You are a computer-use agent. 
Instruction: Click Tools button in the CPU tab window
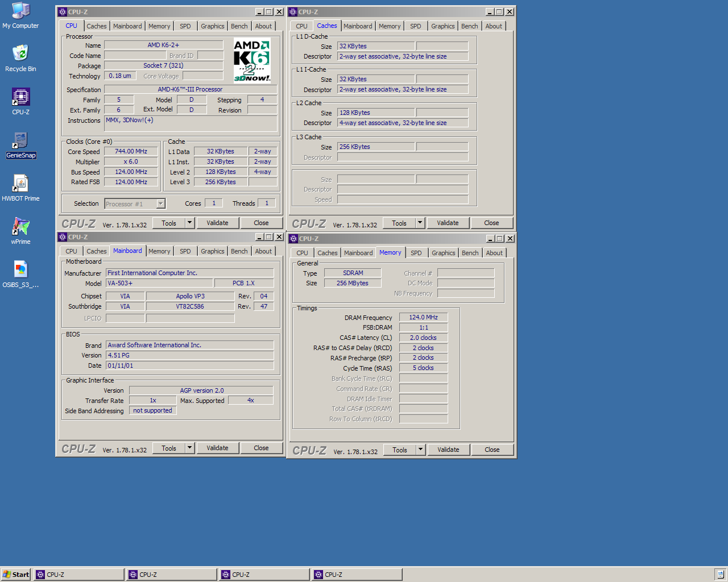click(x=169, y=223)
